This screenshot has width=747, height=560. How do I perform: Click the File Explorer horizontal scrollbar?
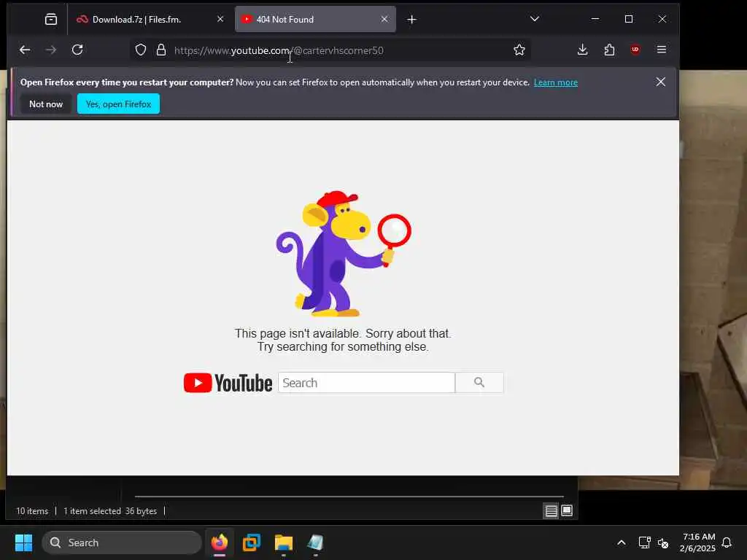[x=349, y=496]
